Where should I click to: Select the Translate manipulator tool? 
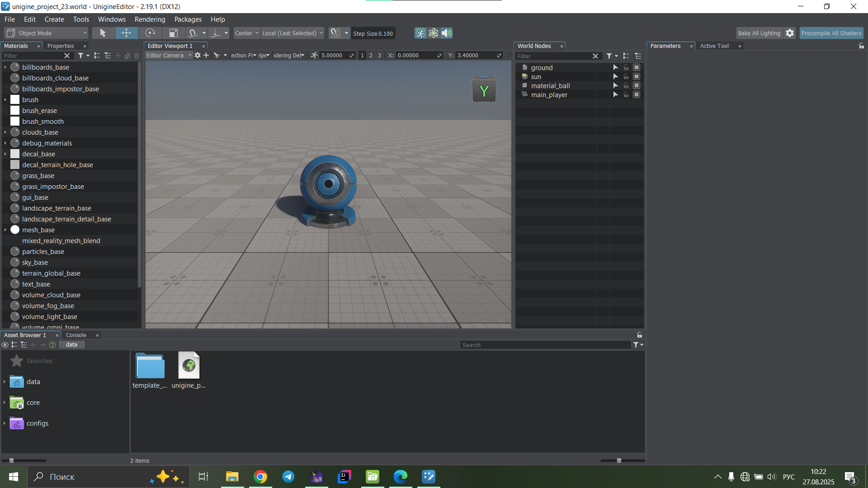click(127, 33)
